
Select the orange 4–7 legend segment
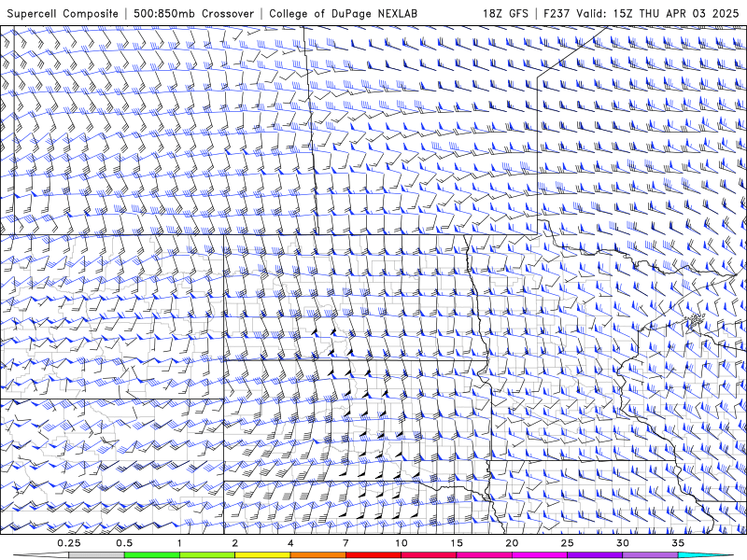point(317,555)
